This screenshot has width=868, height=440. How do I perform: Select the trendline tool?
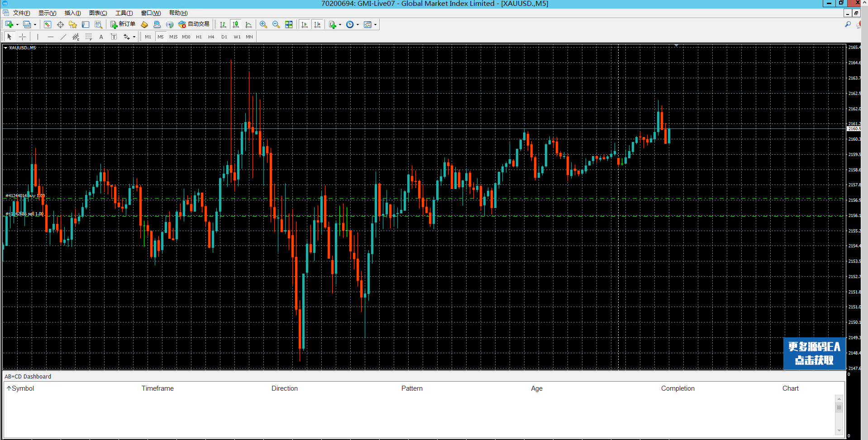coord(63,37)
